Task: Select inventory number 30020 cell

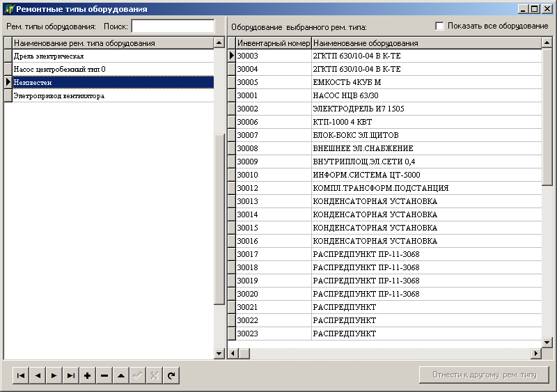Action: point(274,294)
